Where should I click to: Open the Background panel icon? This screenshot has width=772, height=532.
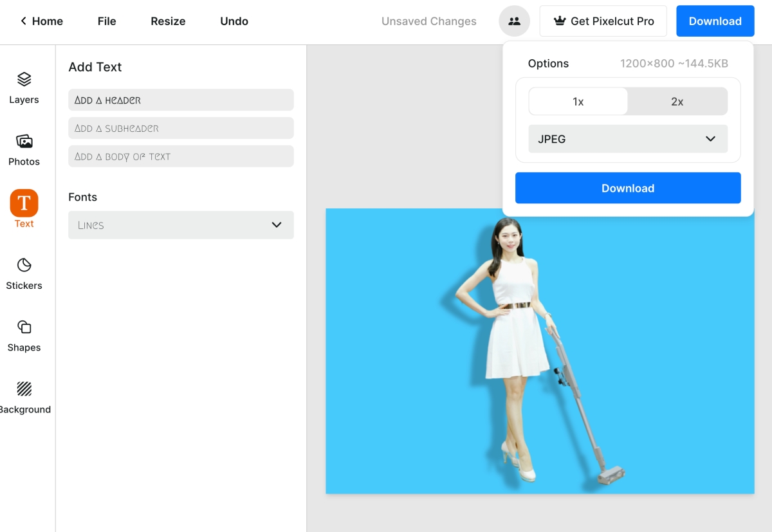24,389
